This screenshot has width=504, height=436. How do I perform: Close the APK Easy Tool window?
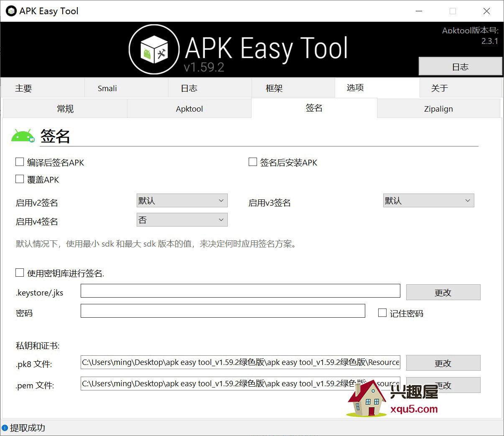point(486,11)
